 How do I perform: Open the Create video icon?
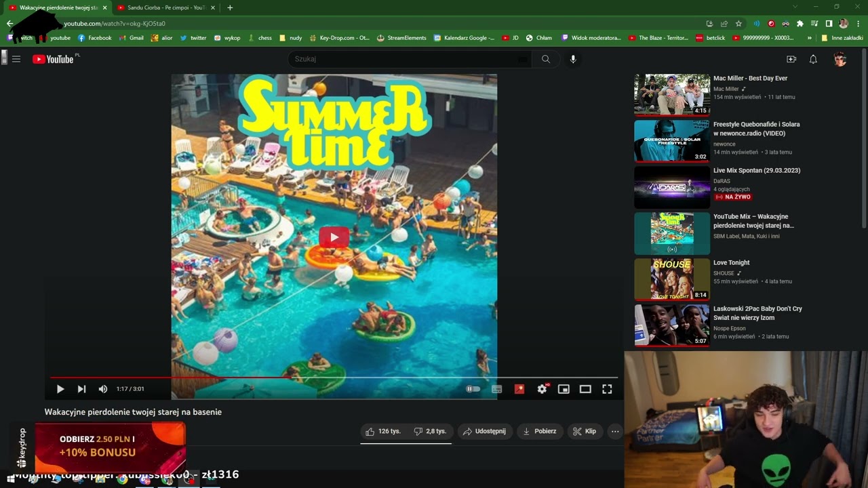tap(791, 59)
